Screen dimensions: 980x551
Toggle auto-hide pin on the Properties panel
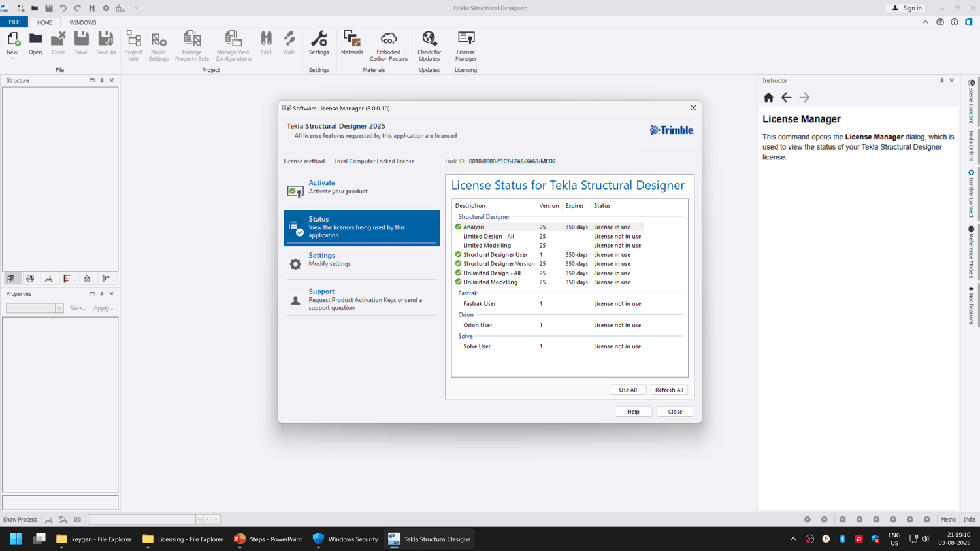coord(102,294)
